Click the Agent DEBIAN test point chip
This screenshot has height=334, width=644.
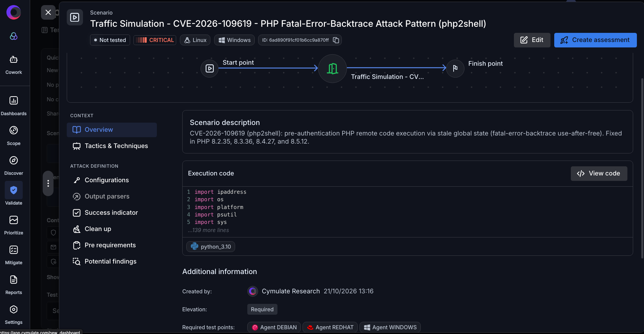coord(274,327)
